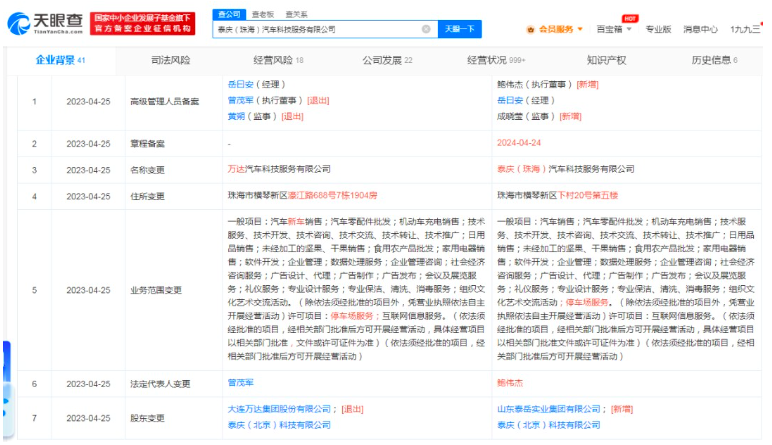This screenshot has height=445, width=772.
Task: Select the 查老板 search tab
Action: pos(262,14)
